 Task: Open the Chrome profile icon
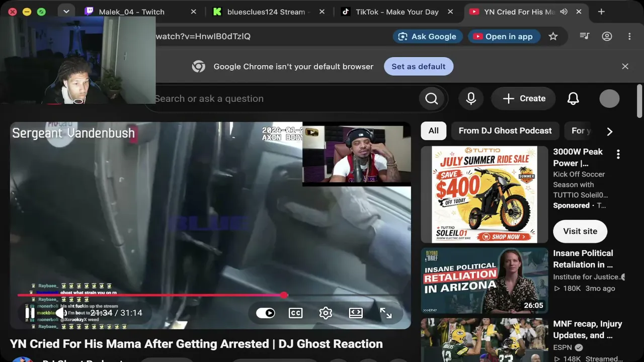pos(607,36)
